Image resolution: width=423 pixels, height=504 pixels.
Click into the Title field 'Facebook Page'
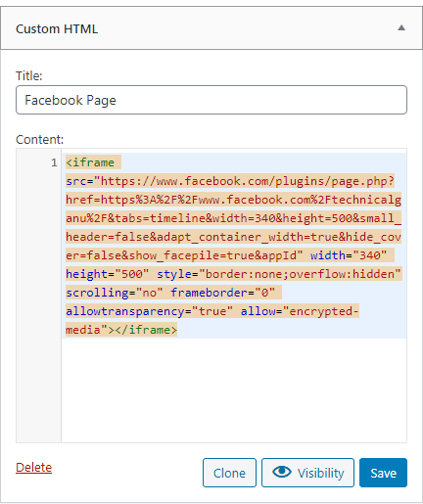pos(211,100)
